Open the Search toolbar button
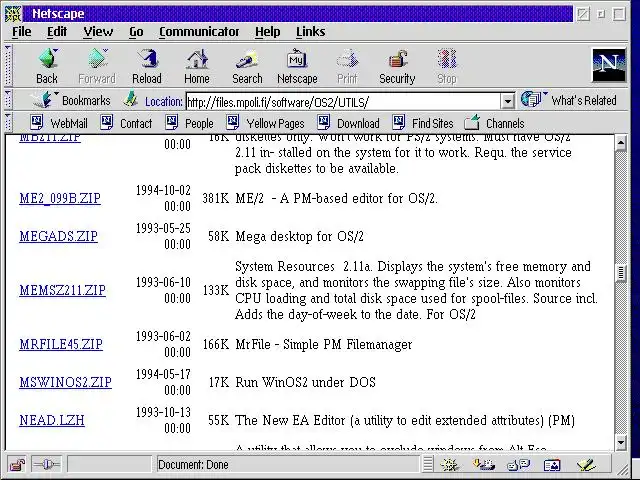Screen dimensions: 640x480 pos(247,67)
